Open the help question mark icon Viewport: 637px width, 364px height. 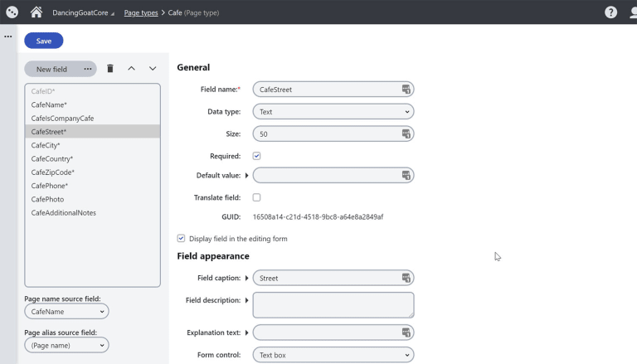point(610,12)
